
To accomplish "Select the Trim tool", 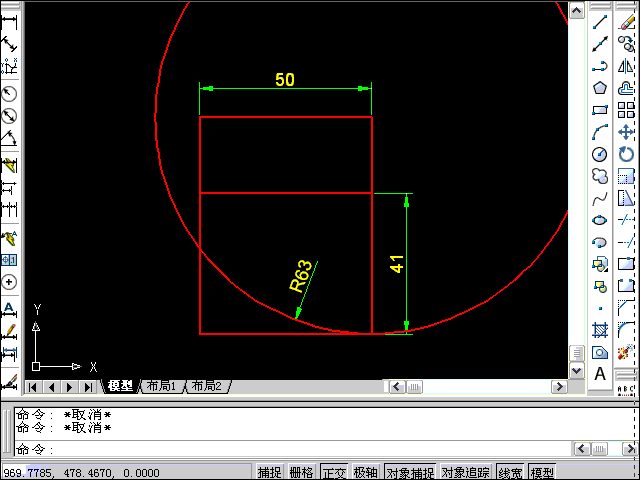I will click(626, 220).
